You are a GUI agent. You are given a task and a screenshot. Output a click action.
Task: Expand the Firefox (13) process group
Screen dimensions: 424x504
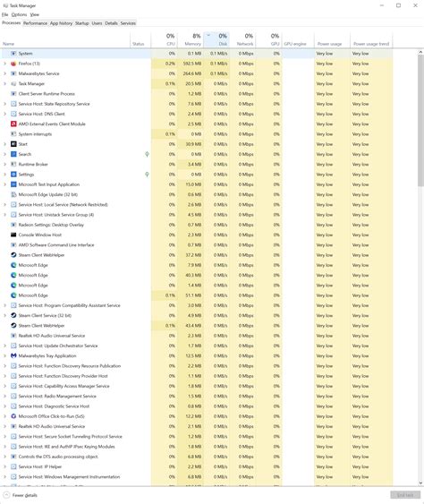(4, 64)
